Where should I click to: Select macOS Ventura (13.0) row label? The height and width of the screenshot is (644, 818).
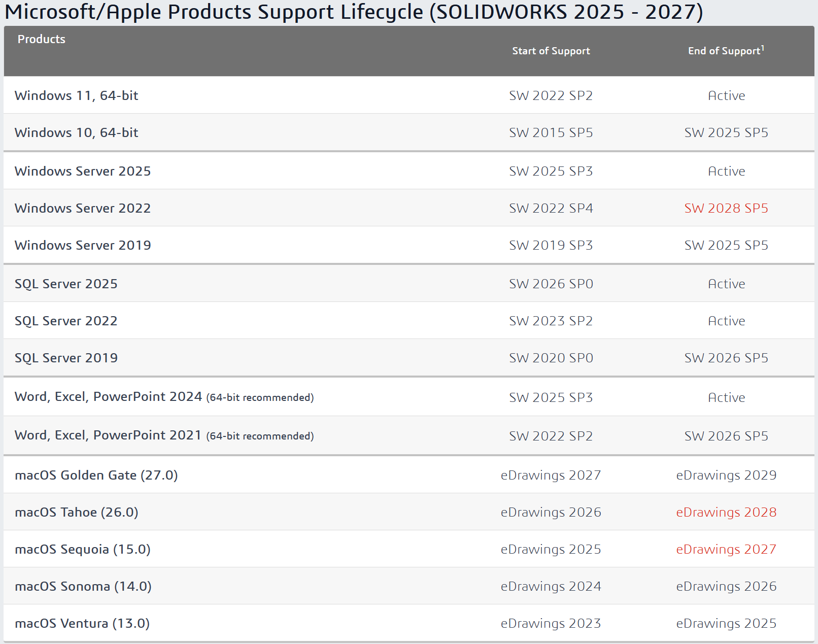(82, 623)
